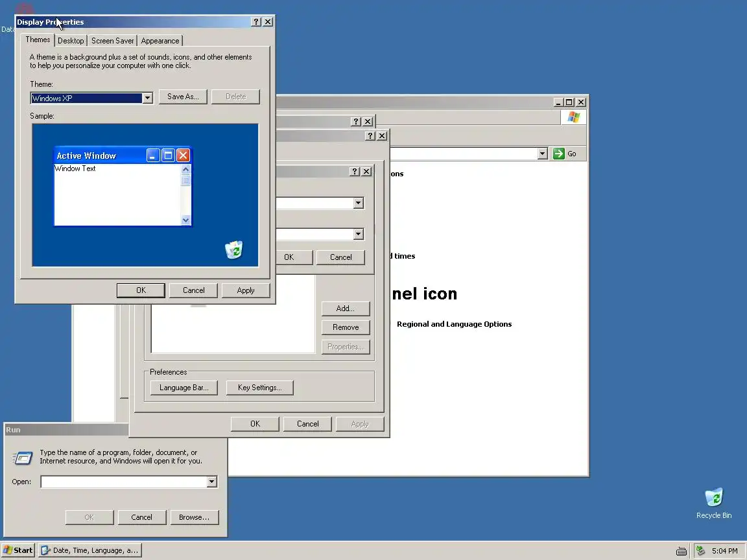This screenshot has height=560, width=747.
Task: Click close icon in sample Active Window
Action: [183, 156]
